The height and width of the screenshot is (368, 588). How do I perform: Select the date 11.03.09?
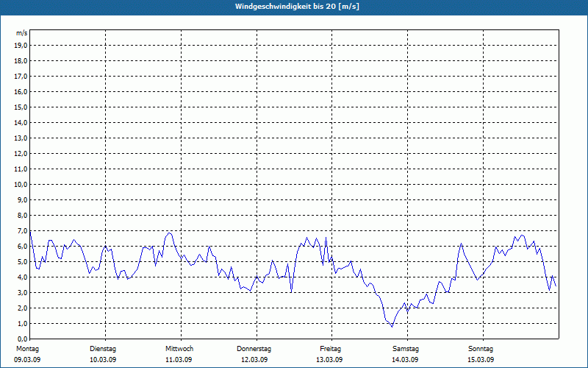[x=179, y=360]
